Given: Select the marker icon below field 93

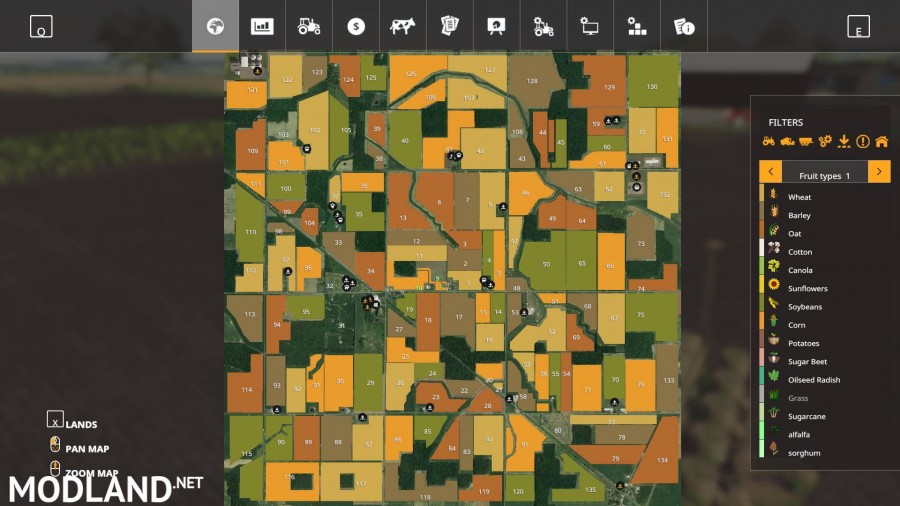Looking at the screenshot, I should (277, 410).
